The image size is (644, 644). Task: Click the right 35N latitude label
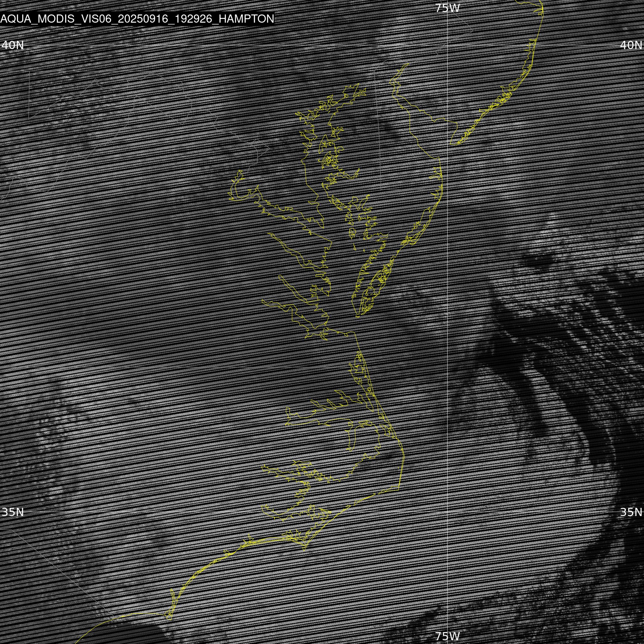[x=631, y=512]
